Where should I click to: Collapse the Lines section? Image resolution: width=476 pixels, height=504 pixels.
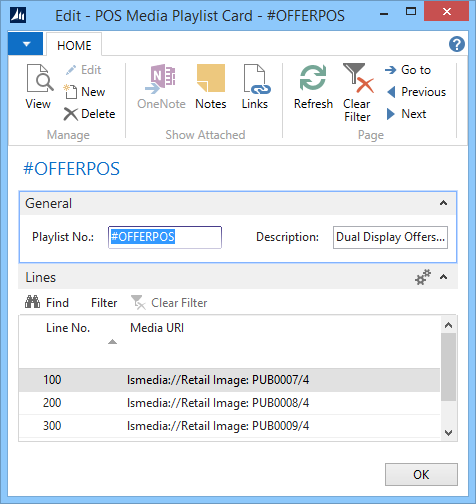[x=443, y=277]
